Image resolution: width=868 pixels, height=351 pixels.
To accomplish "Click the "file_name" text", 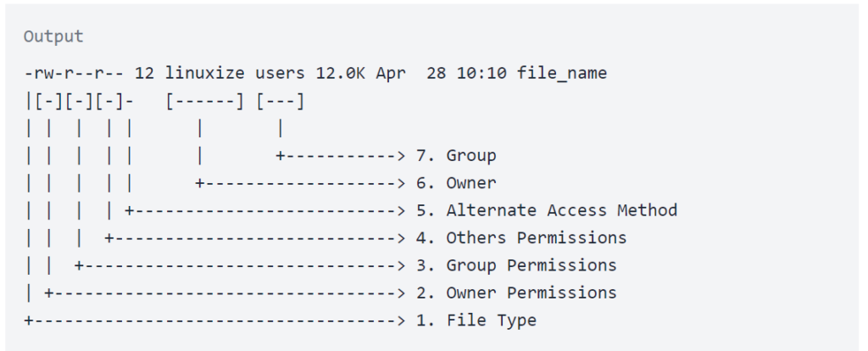I will point(567,74).
